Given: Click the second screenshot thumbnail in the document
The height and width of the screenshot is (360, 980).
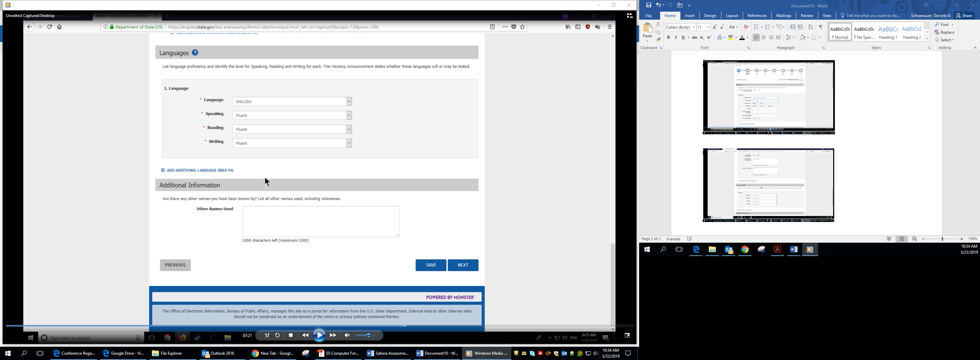Looking at the screenshot, I should pyautogui.click(x=768, y=185).
